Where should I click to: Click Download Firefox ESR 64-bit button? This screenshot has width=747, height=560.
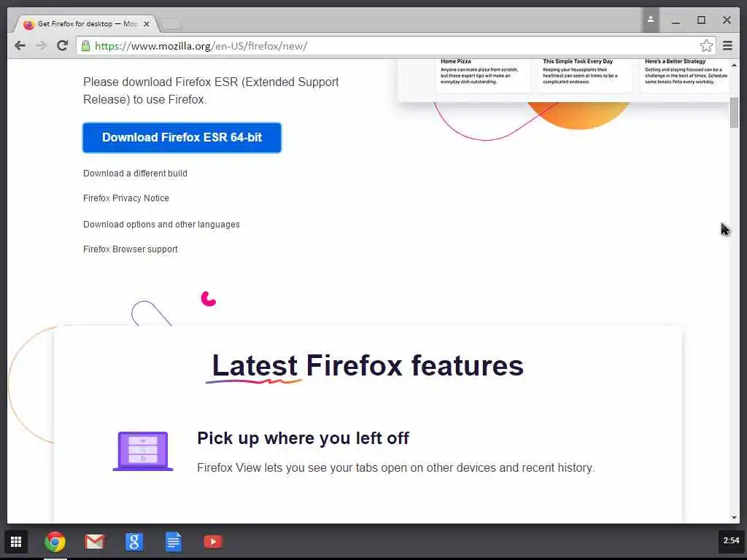[182, 138]
